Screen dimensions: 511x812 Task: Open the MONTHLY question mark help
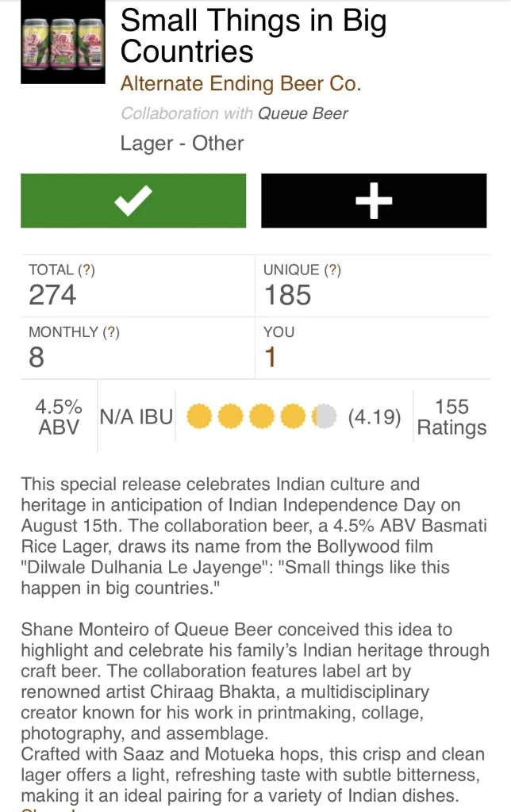(x=112, y=331)
